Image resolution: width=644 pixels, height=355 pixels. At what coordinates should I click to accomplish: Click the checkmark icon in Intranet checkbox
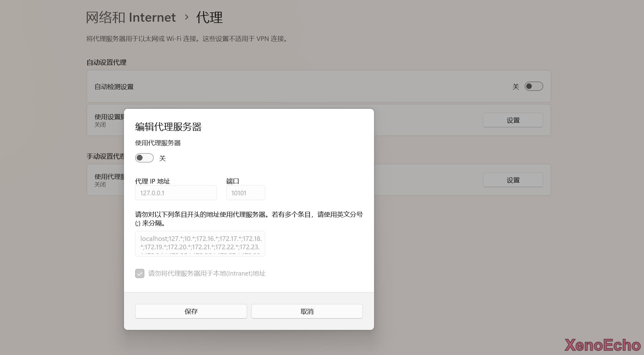point(140,273)
